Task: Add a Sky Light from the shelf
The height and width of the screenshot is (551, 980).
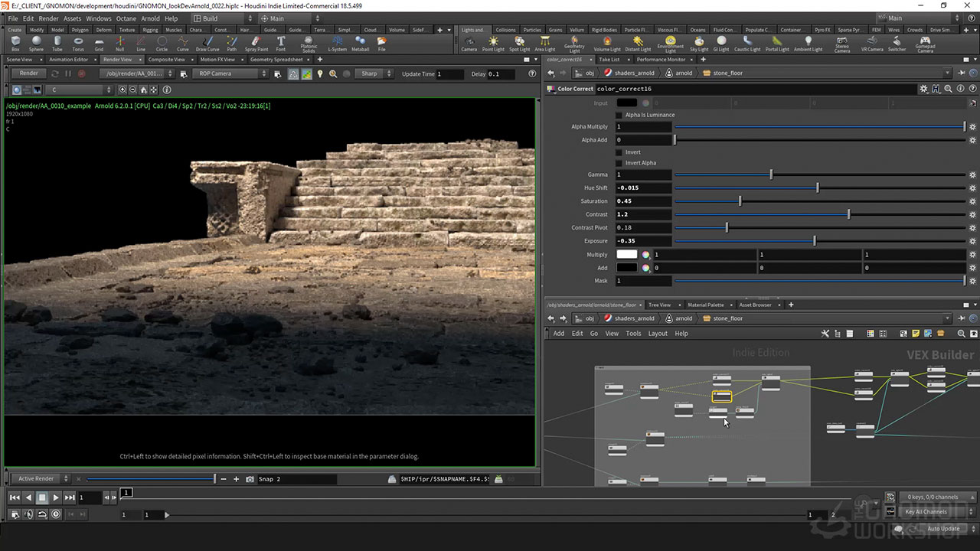Action: (x=699, y=44)
